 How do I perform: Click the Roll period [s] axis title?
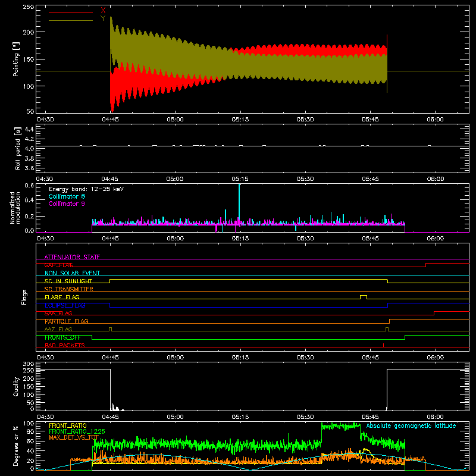coord(18,148)
